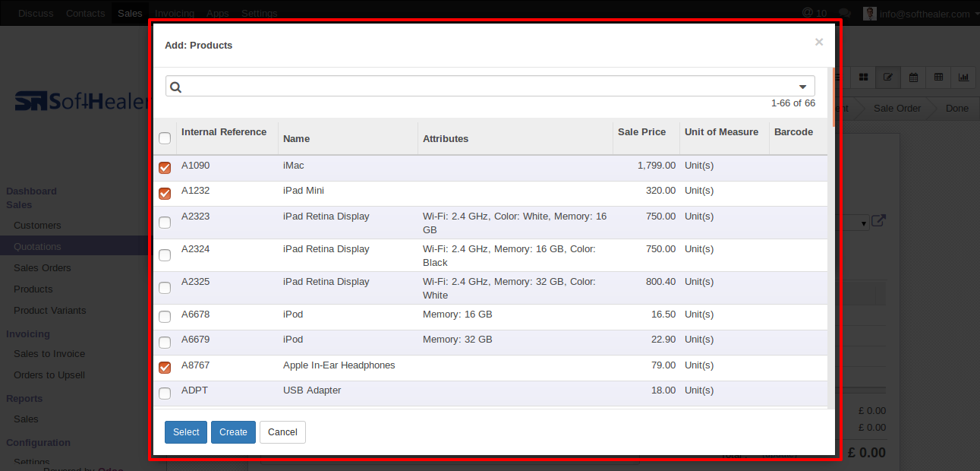Click the Memory: 32 GB attribute text
Viewport: 980px width, 471px height.
(458, 339)
